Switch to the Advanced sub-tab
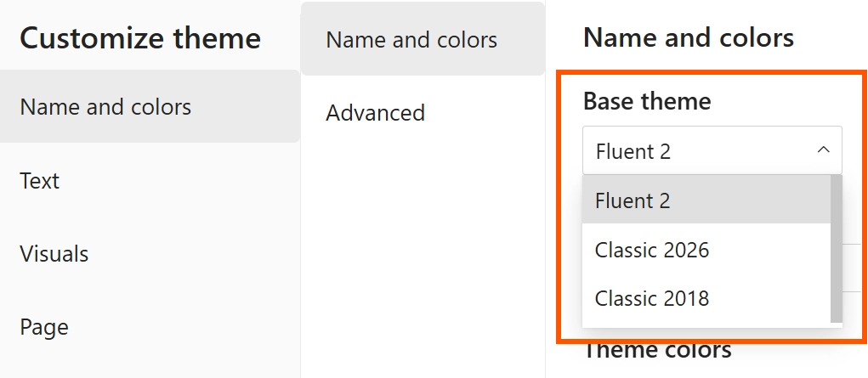The width and height of the screenshot is (868, 378). pos(375,113)
